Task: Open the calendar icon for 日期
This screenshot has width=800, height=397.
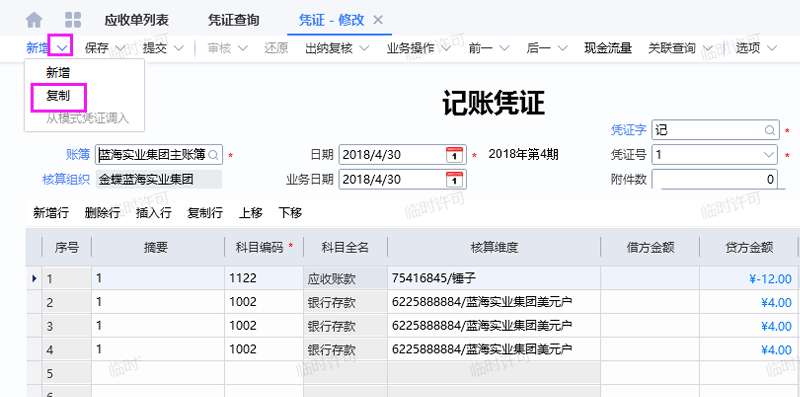Action: (x=454, y=155)
